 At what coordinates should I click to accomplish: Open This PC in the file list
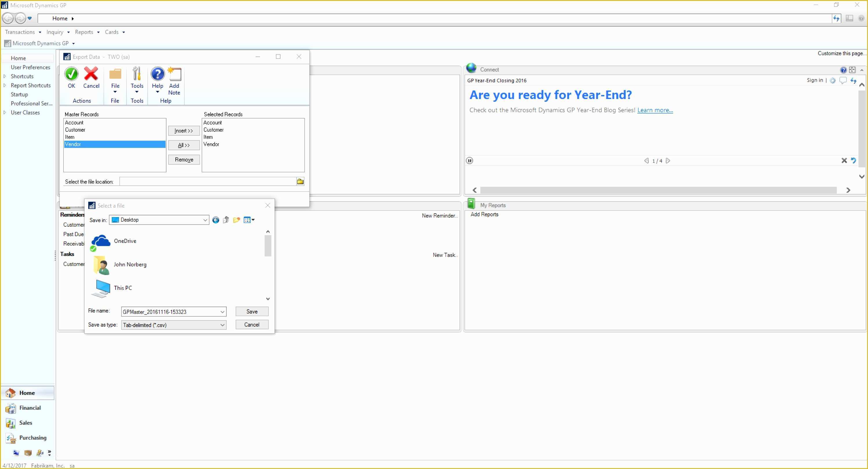click(x=112, y=288)
